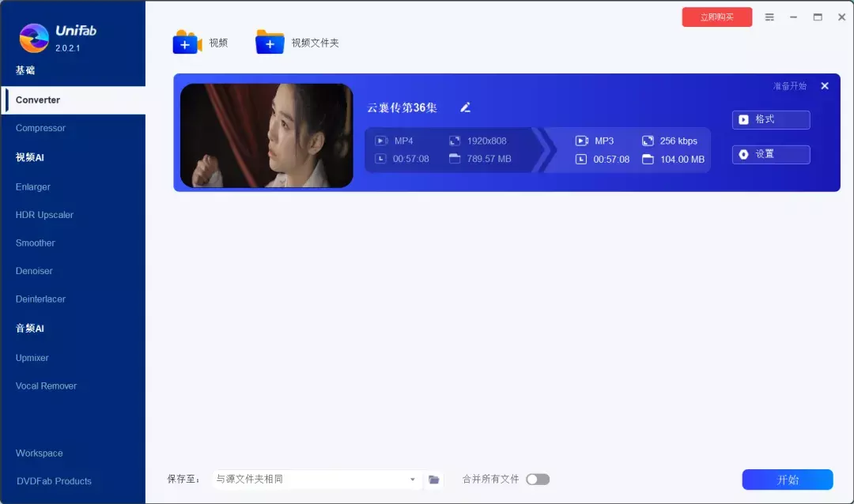Open the 设置 settings button
This screenshot has width=854, height=504.
tap(771, 155)
